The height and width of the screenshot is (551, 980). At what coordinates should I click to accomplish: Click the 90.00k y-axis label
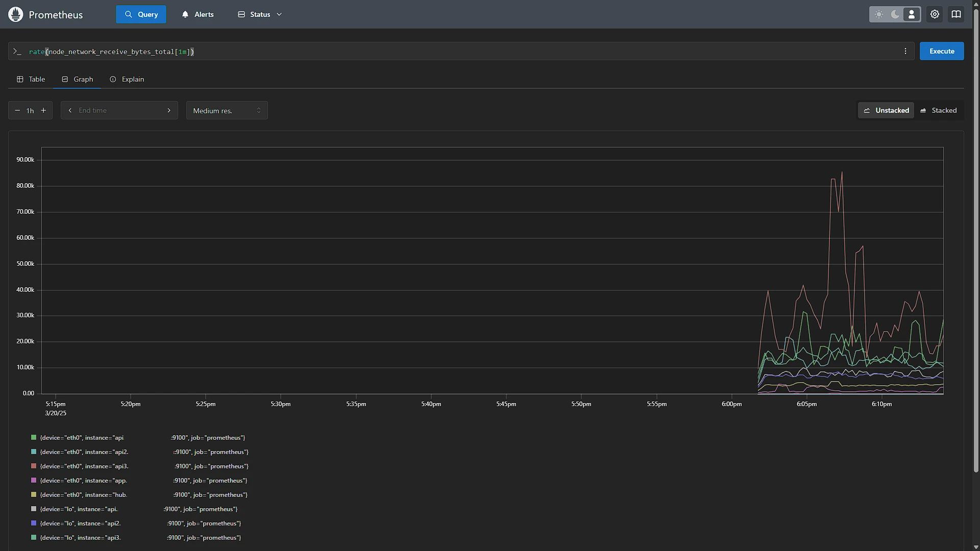[x=25, y=160]
